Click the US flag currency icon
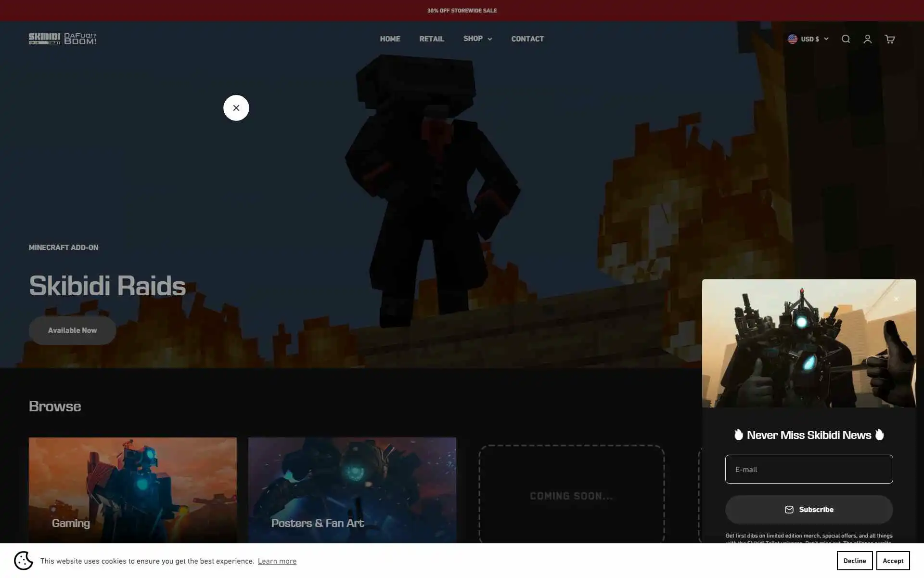 (x=793, y=39)
